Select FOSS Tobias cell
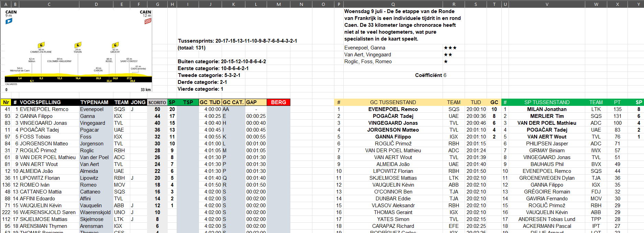Viewport: 644px width, 233px height. tap(49, 137)
